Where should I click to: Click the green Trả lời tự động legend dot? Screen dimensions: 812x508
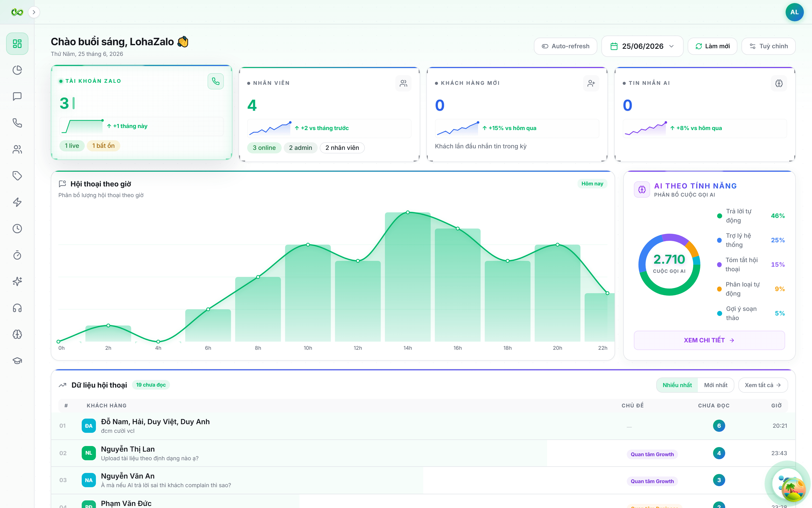click(719, 216)
